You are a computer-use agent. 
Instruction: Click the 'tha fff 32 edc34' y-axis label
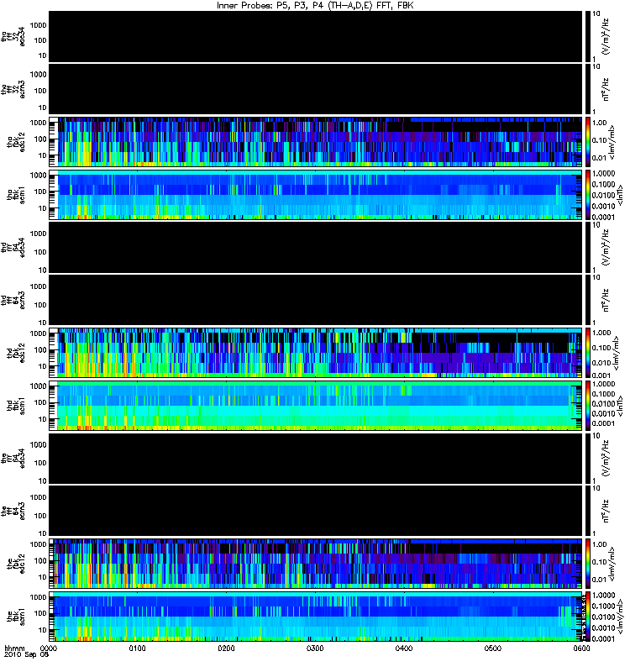coord(13,36)
